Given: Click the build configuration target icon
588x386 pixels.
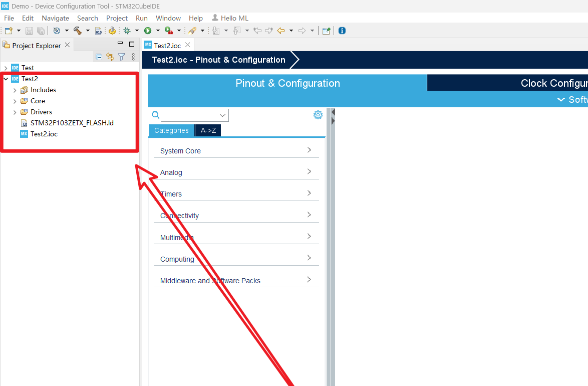Looking at the screenshot, I should click(57, 31).
